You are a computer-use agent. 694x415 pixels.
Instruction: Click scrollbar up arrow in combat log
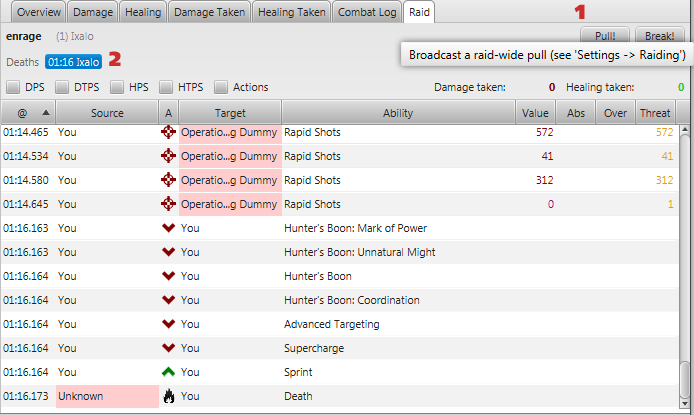685,130
